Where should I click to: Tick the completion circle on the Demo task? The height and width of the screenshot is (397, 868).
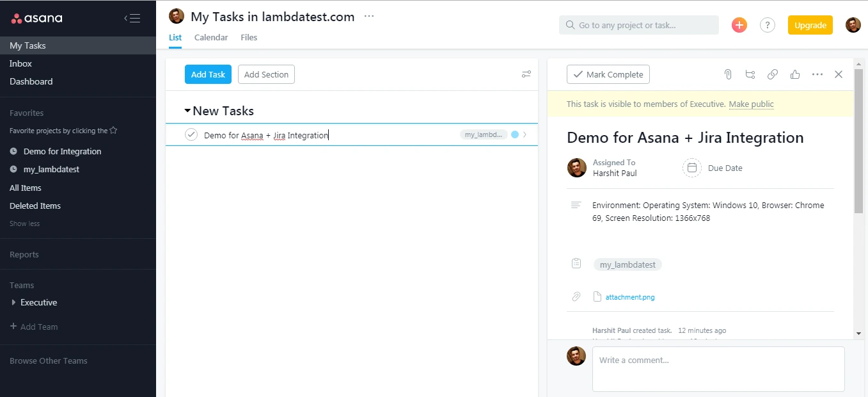(x=191, y=134)
